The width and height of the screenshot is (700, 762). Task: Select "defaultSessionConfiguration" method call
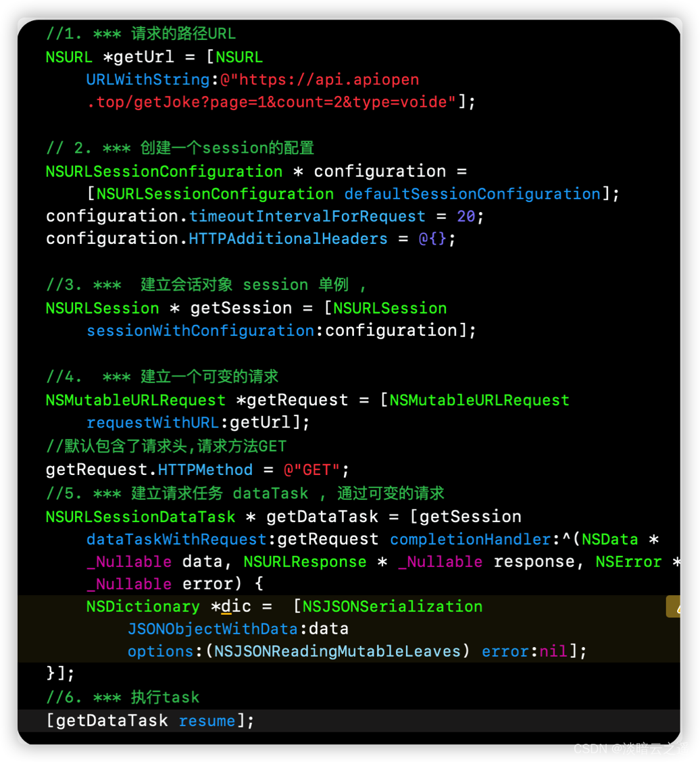point(472,194)
